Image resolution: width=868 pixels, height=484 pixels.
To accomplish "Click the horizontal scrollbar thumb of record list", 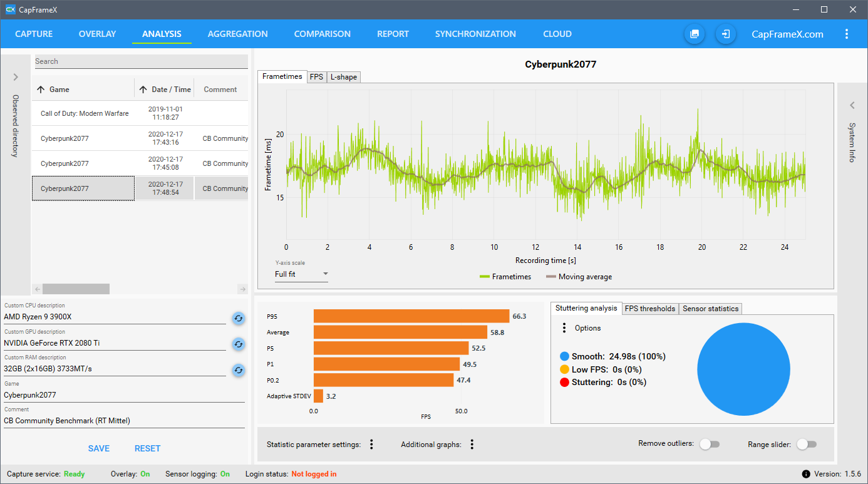I will (x=76, y=289).
